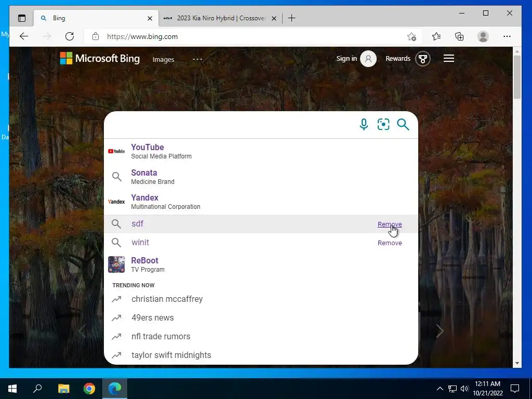The width and height of the screenshot is (532, 399).
Task: Open the notification center icon
Action: click(x=515, y=389)
